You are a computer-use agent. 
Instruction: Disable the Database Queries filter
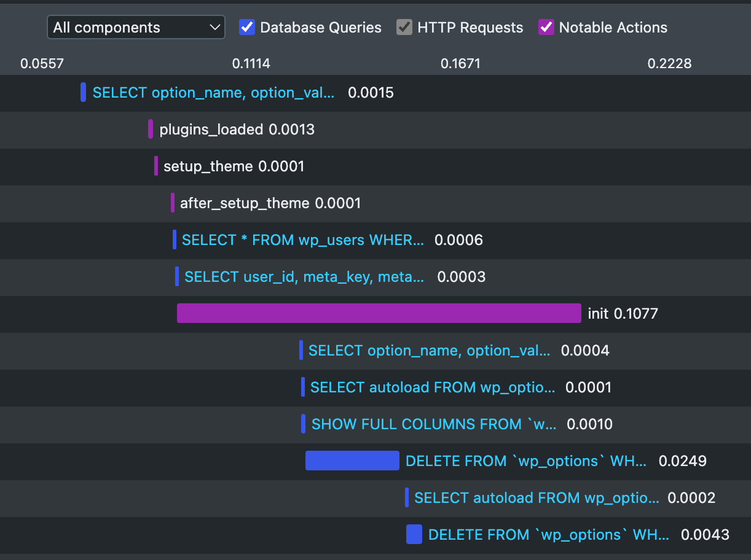246,27
